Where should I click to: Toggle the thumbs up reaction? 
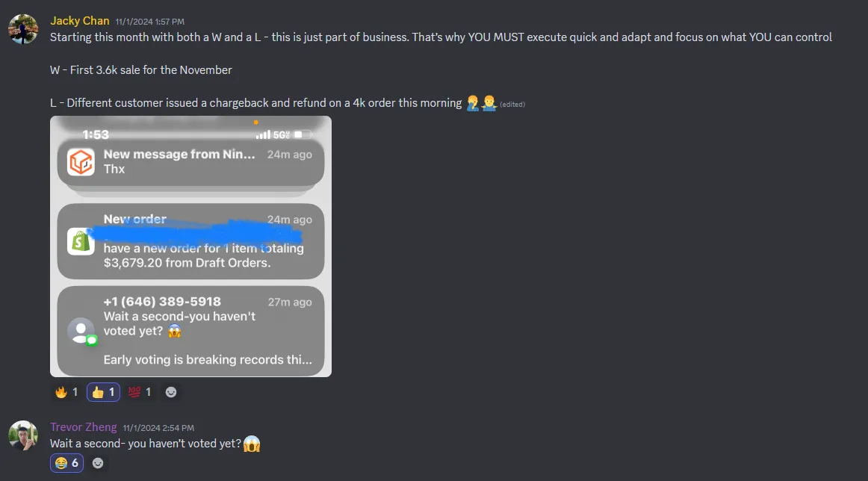pos(103,392)
